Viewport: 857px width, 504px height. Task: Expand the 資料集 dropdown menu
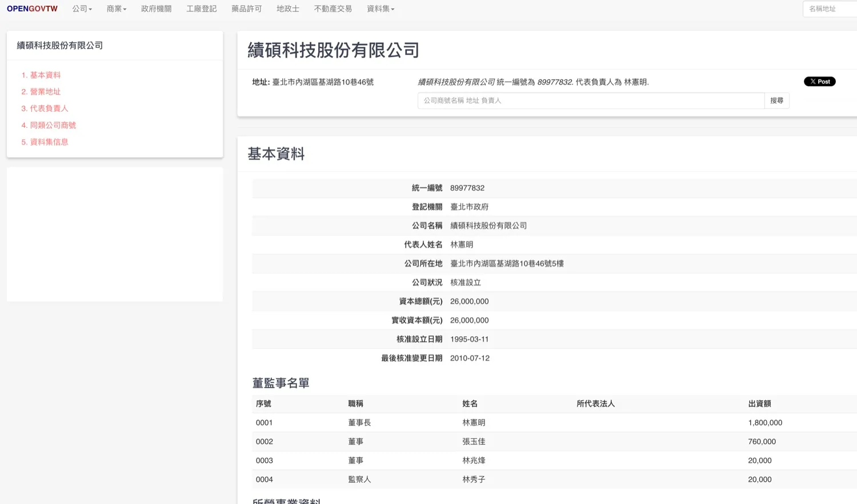(x=381, y=9)
